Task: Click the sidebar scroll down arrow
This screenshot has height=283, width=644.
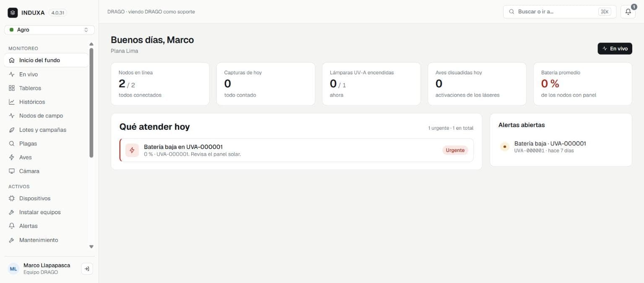Action: 91,247
